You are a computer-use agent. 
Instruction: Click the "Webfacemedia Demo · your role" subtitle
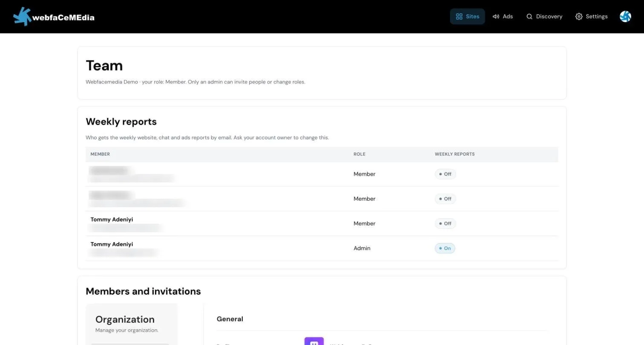(x=195, y=82)
